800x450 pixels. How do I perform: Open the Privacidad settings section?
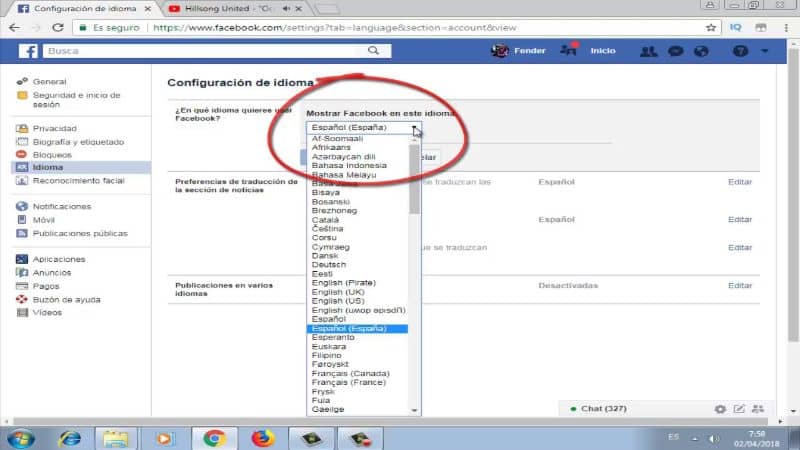55,129
